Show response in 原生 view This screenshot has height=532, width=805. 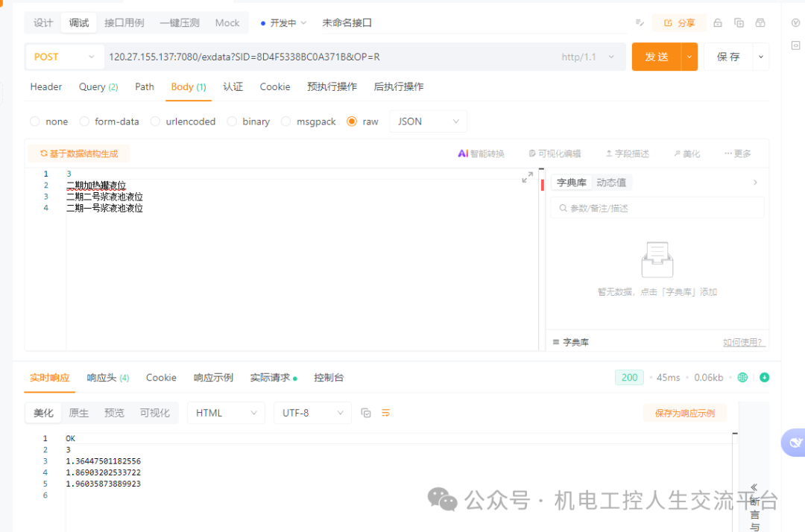[x=78, y=413]
